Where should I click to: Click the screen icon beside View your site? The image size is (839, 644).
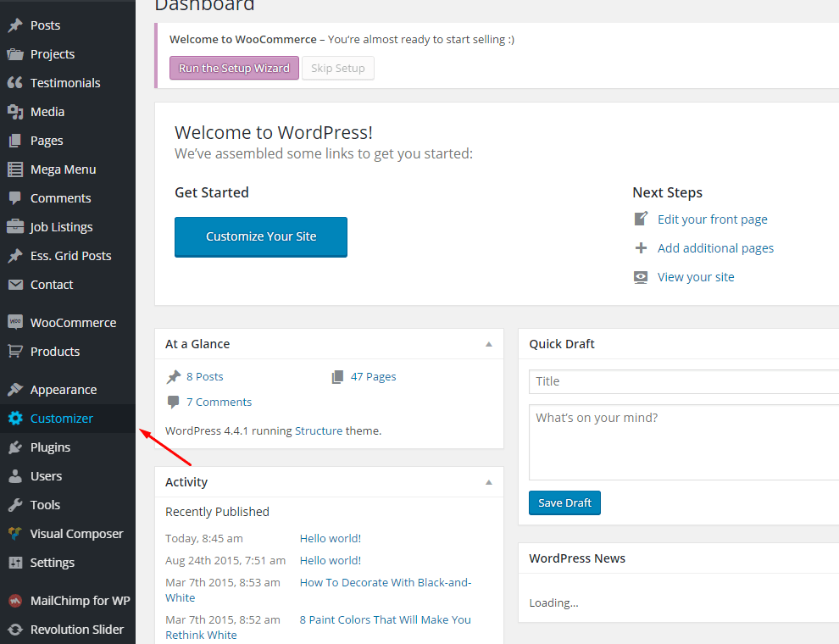click(641, 277)
